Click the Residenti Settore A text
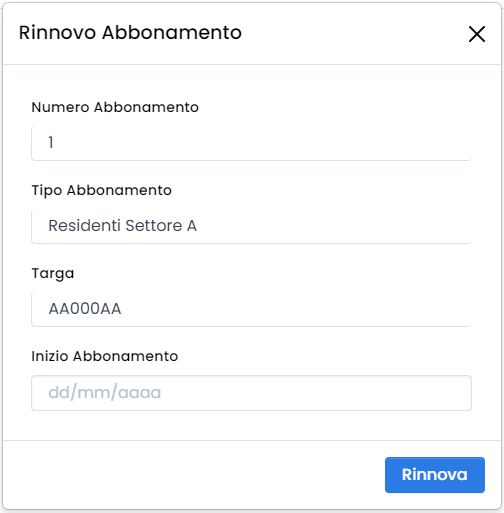The height and width of the screenshot is (513, 504). point(123,226)
